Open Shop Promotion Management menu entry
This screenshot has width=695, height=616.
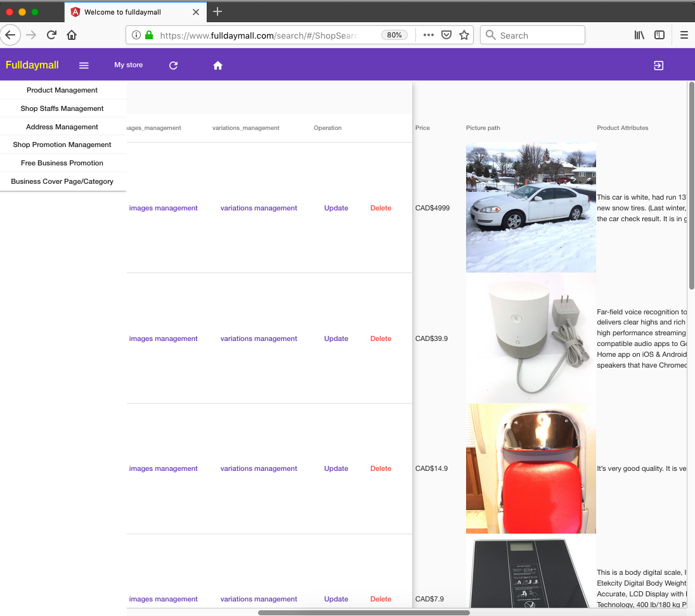[x=62, y=144]
